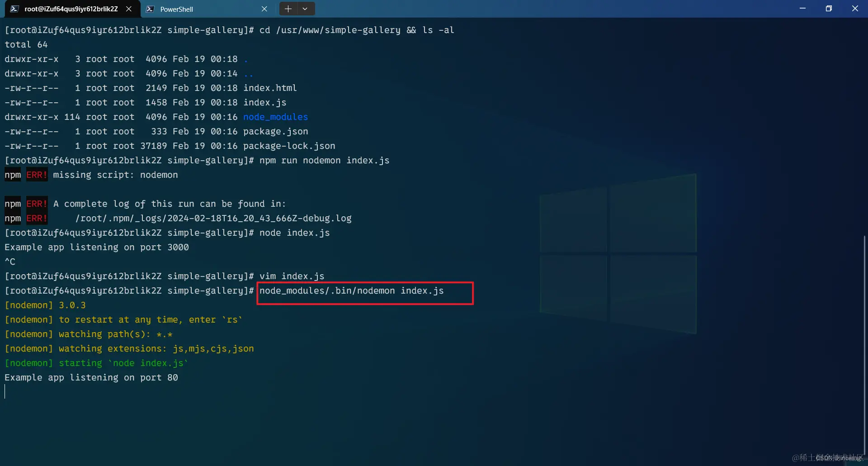Click the terminal icon on the root tab

click(x=14, y=9)
